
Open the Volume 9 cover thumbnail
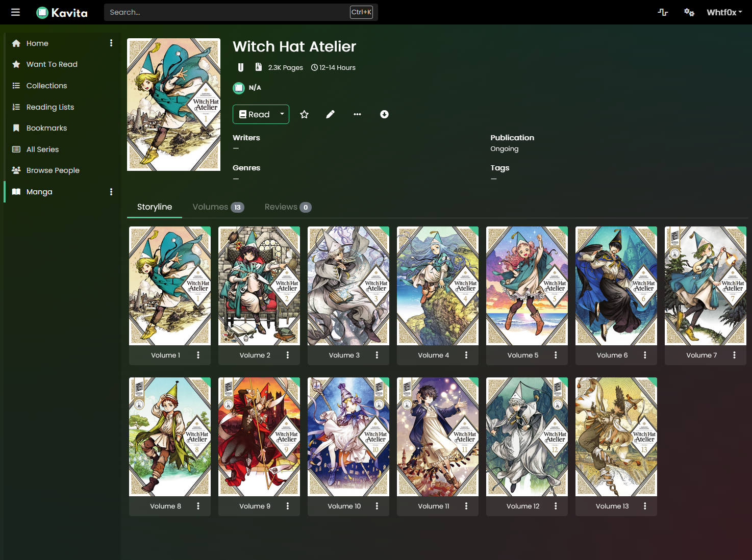(x=259, y=437)
